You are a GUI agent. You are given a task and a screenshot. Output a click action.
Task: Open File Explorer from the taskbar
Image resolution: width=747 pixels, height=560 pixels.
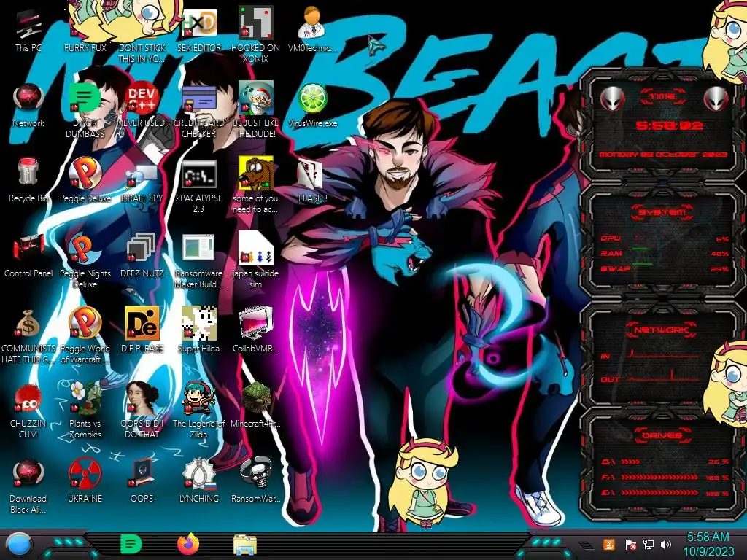pyautogui.click(x=245, y=545)
